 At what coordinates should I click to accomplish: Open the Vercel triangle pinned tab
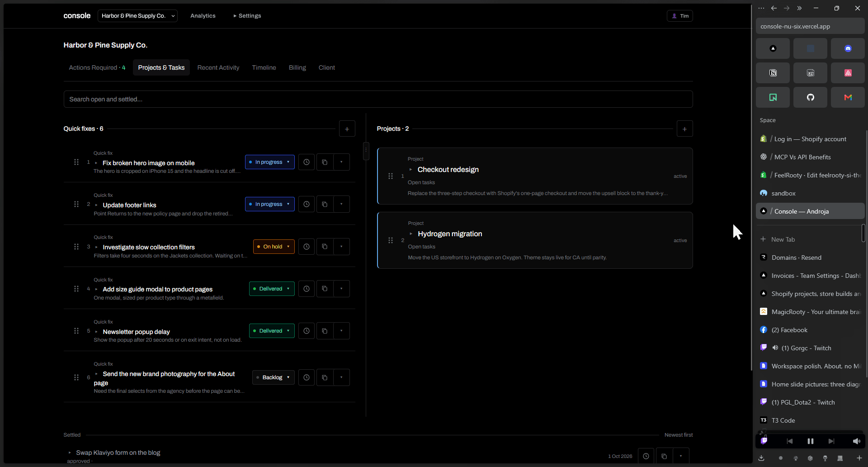tap(773, 48)
